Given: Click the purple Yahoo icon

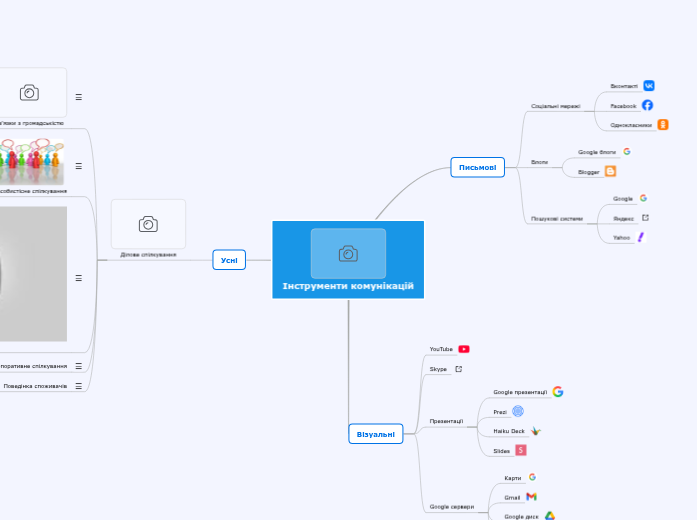Looking at the screenshot, I should tap(641, 237).
